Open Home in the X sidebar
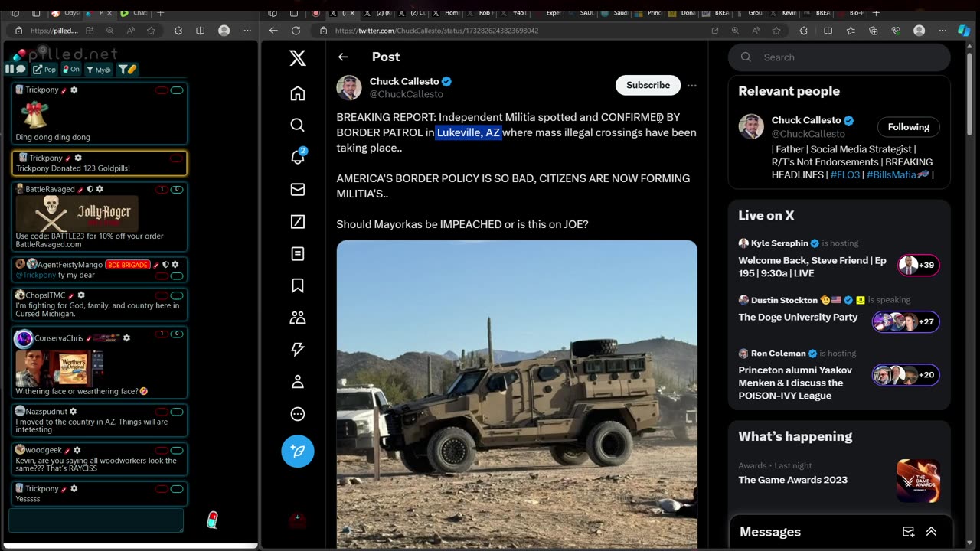The image size is (980, 551). tap(298, 93)
